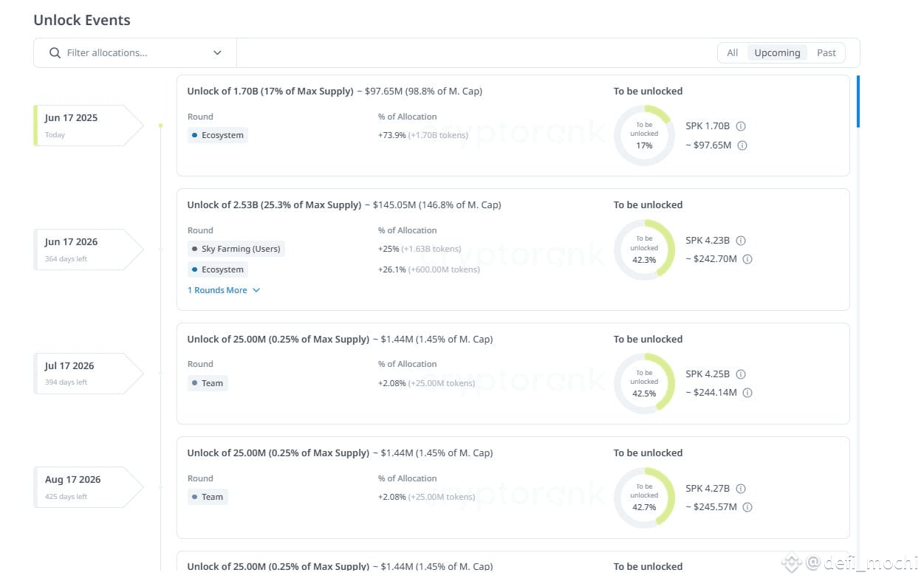Click Team tag in Aug 17 2026 card
This screenshot has width=924, height=581.
pos(208,497)
